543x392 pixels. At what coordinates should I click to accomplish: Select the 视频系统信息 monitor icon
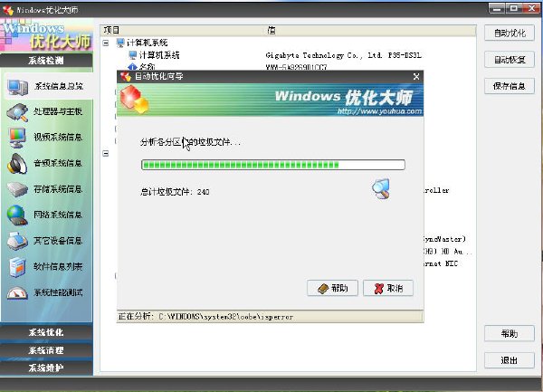click(17, 138)
